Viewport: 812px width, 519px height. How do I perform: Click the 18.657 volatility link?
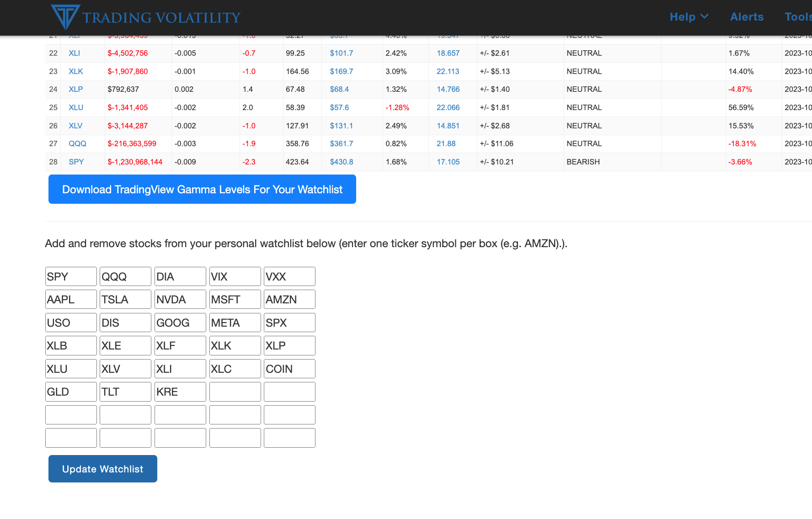tap(448, 53)
